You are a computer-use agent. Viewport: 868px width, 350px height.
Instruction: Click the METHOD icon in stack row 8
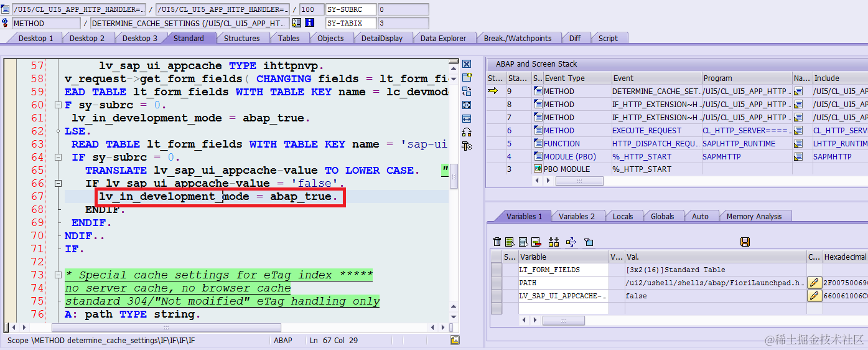click(x=538, y=104)
